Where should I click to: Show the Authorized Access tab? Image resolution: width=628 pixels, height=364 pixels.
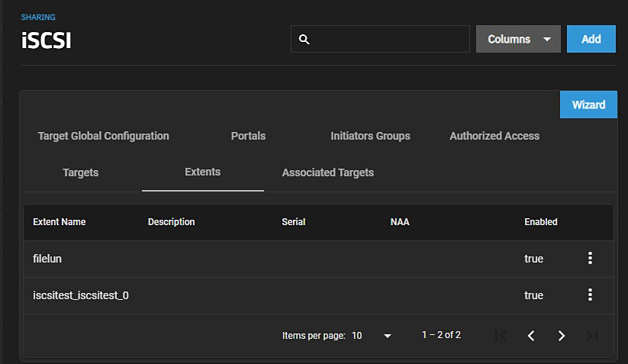click(x=494, y=136)
